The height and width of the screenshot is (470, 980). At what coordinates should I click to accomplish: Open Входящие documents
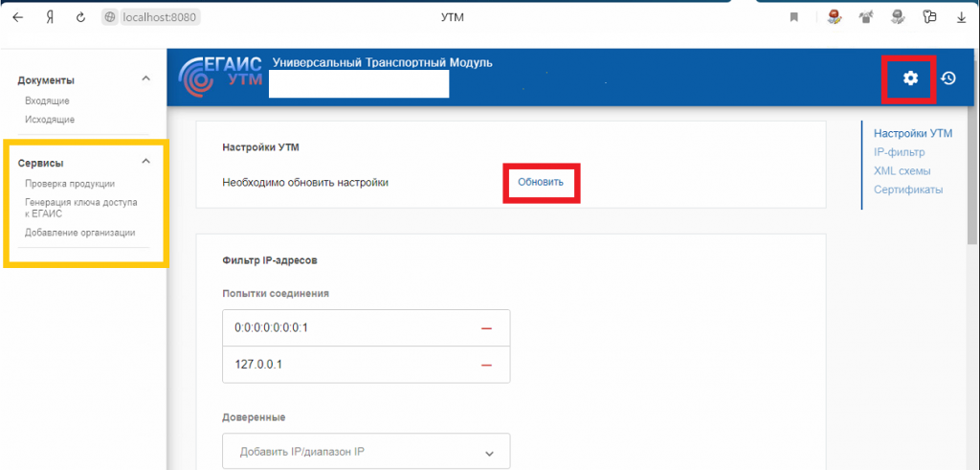pyautogui.click(x=47, y=101)
